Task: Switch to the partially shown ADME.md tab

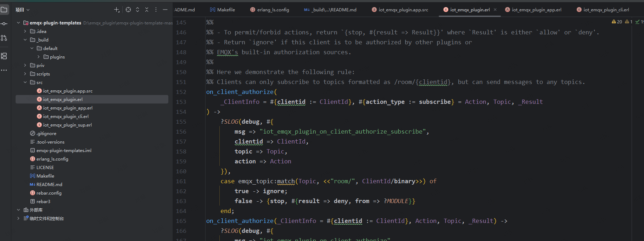Action: pyautogui.click(x=185, y=10)
